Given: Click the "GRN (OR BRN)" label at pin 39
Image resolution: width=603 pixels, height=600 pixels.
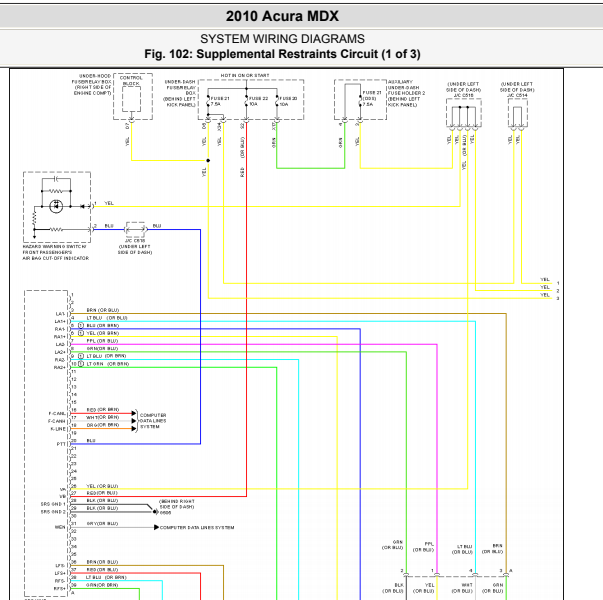Looking at the screenshot, I should point(102,585).
